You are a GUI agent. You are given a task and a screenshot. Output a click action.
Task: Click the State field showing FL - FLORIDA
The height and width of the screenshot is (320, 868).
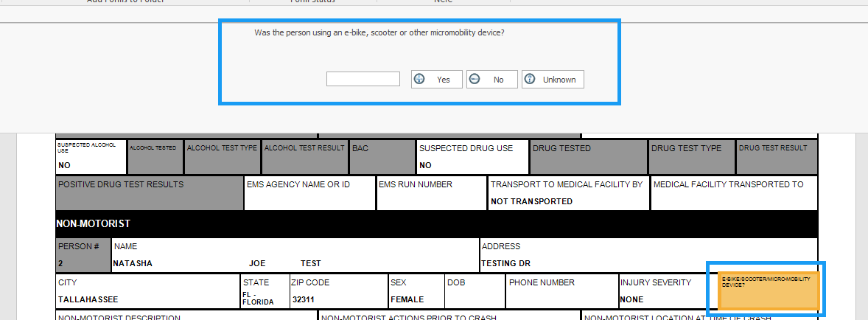[x=265, y=291]
